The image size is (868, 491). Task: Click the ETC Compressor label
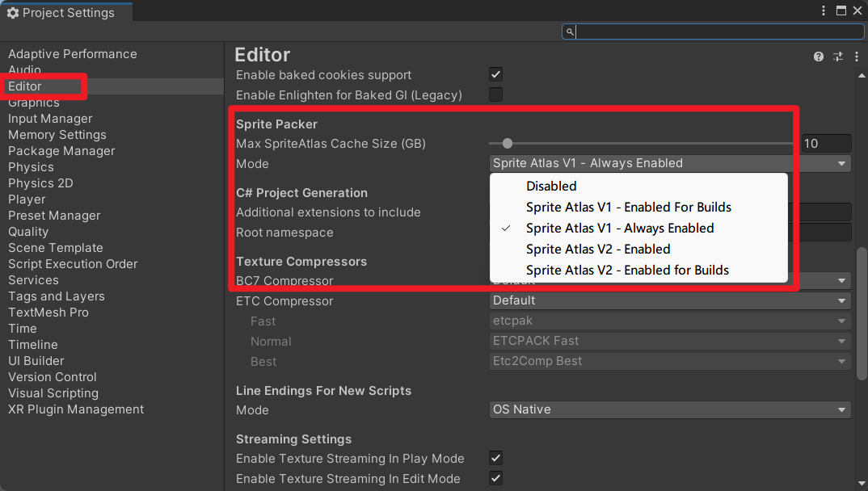284,300
